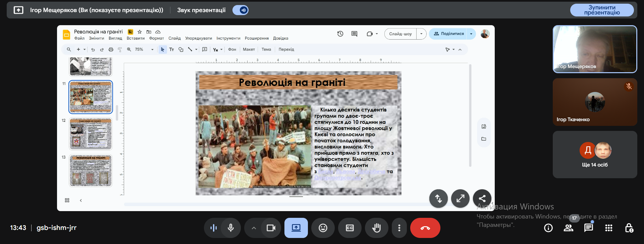The width and height of the screenshot is (644, 244).
Task: Mute the microphone
Action: [x=231, y=228]
